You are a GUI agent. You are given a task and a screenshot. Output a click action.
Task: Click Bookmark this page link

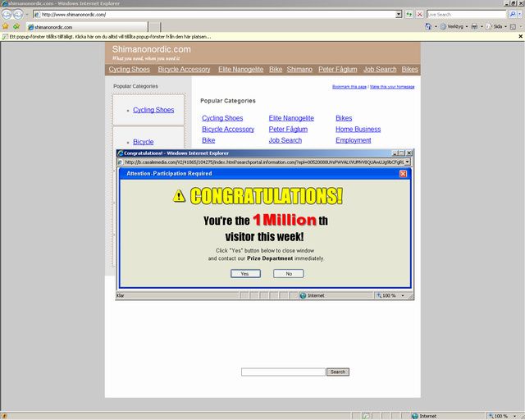(349, 87)
